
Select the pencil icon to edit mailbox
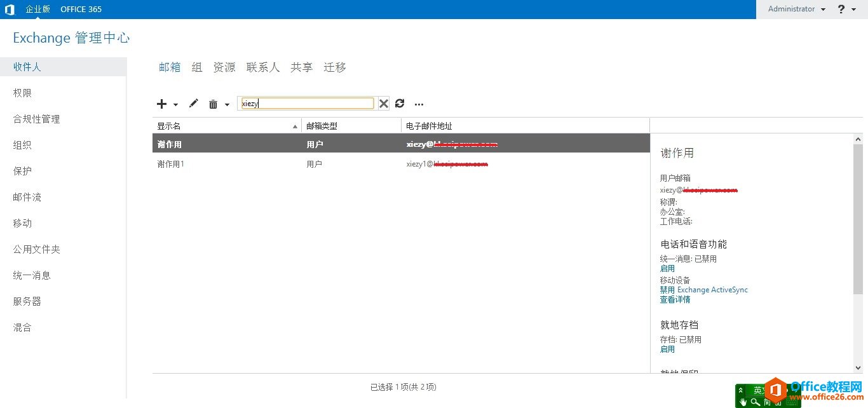(194, 104)
